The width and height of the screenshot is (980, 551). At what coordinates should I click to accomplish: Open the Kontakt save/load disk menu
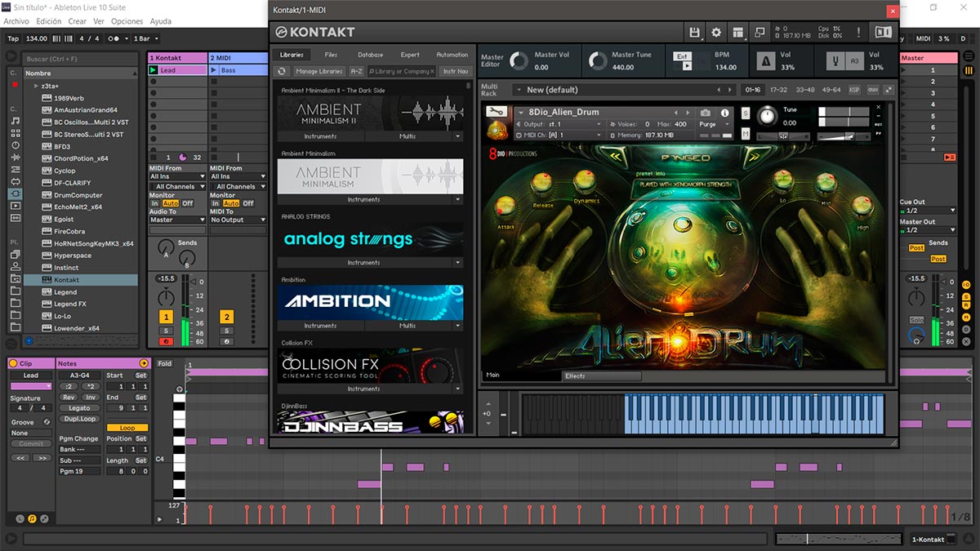point(695,32)
